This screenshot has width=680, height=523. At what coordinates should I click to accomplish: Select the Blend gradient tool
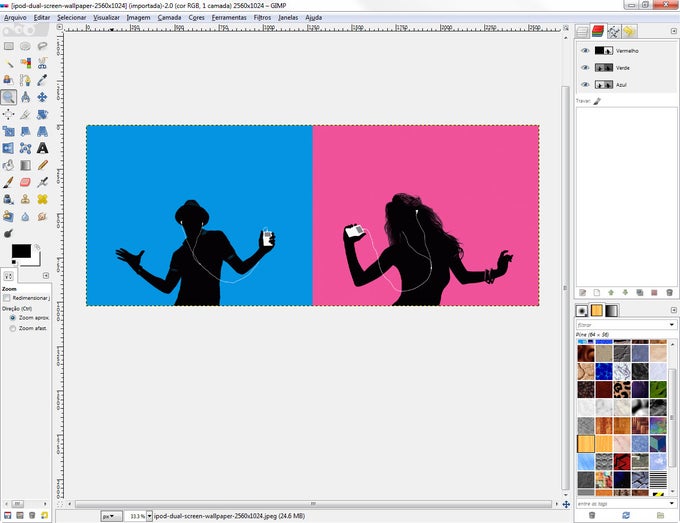click(26, 165)
